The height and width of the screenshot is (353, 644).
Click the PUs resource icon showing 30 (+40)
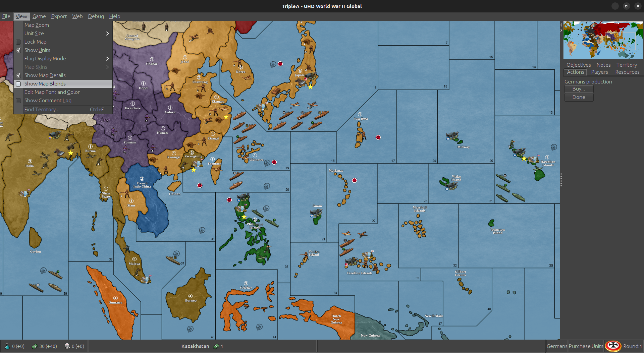[x=35, y=346]
